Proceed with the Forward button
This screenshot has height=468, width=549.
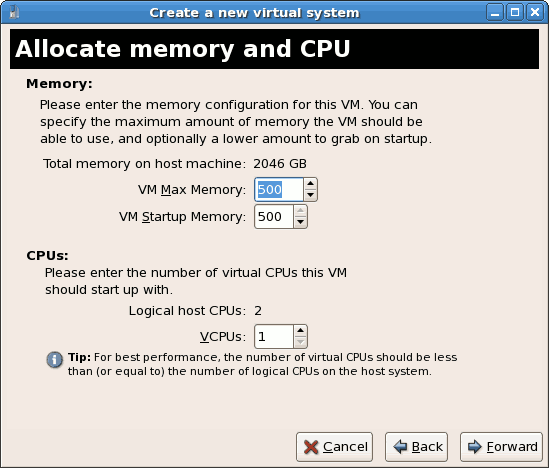tap(501, 447)
